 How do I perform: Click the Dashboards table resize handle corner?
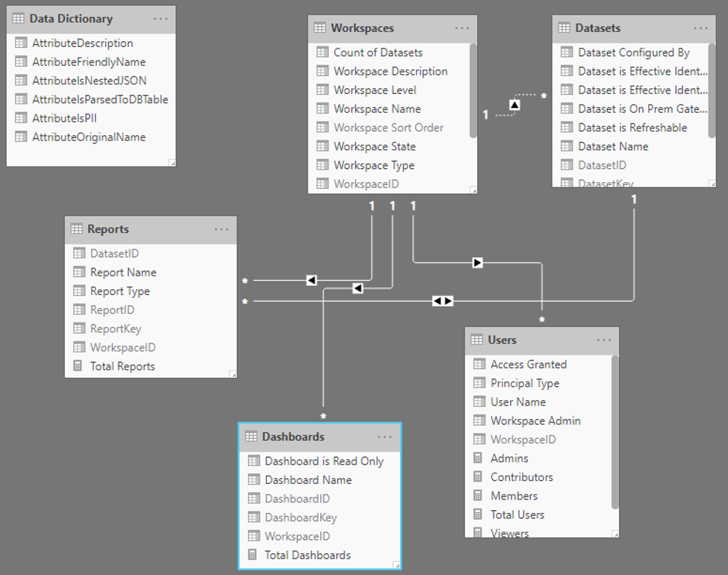396,565
